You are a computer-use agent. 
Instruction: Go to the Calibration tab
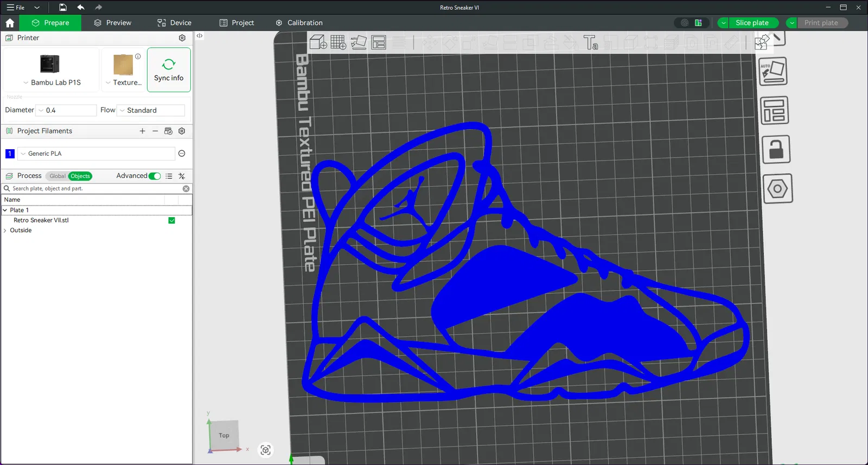click(x=299, y=23)
